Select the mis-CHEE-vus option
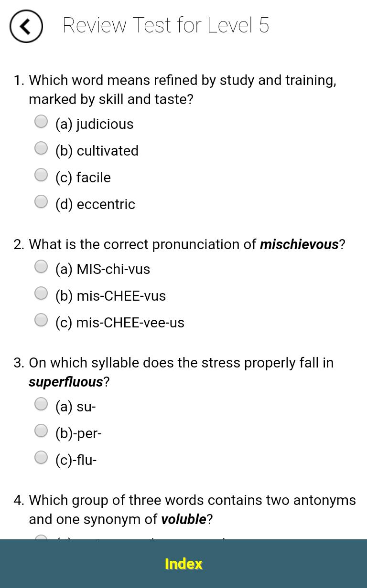 click(x=41, y=293)
